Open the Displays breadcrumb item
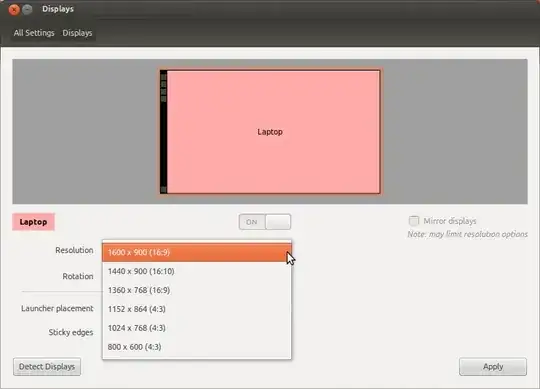 click(x=77, y=33)
